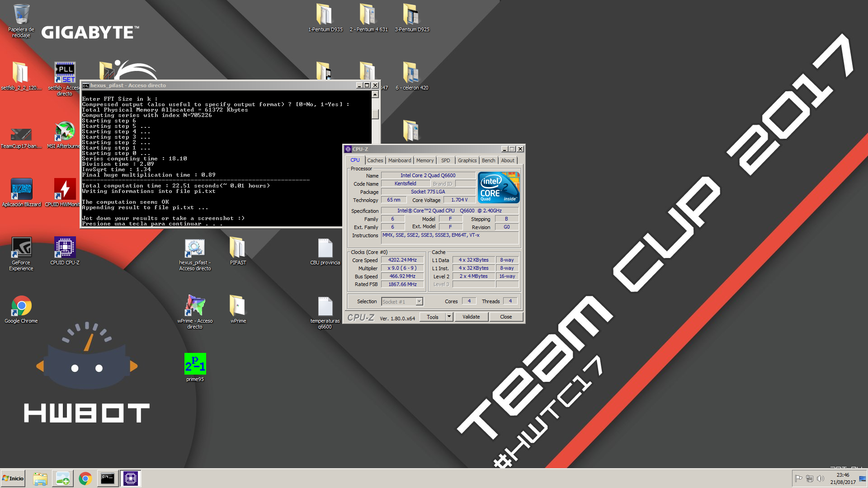The height and width of the screenshot is (488, 868).
Task: Open Aplicación Blizzard shortcut
Action: click(x=21, y=193)
